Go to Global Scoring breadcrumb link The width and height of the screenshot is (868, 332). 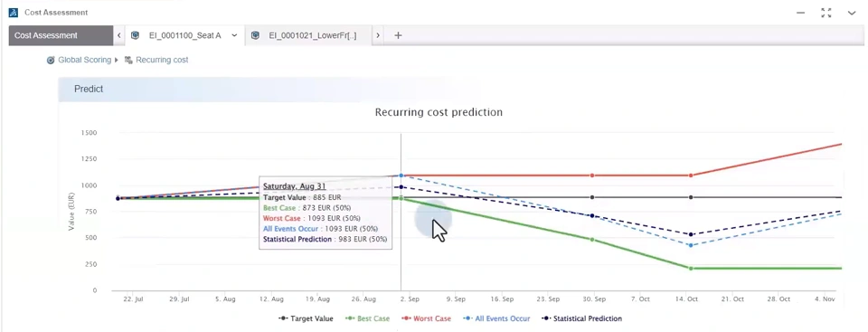(85, 60)
